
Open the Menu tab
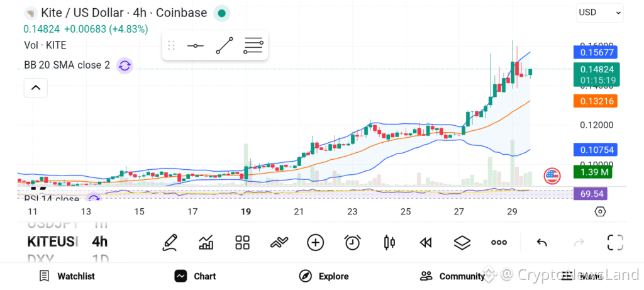point(581,276)
